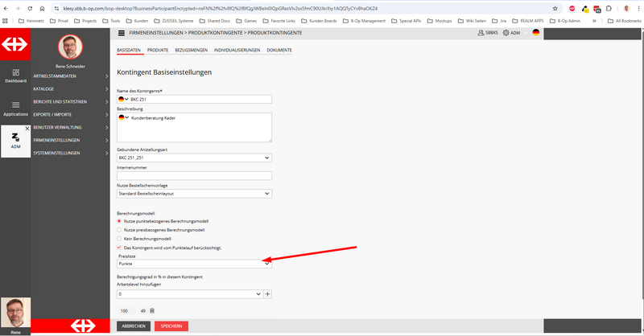
Task: Select 'Kein Berechnungsmodell' radio option
Action: [120, 239]
